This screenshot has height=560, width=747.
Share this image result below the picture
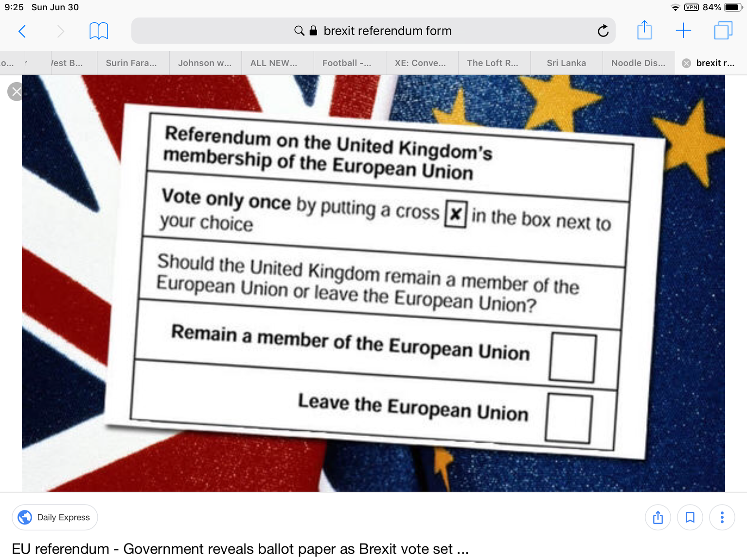tap(658, 517)
